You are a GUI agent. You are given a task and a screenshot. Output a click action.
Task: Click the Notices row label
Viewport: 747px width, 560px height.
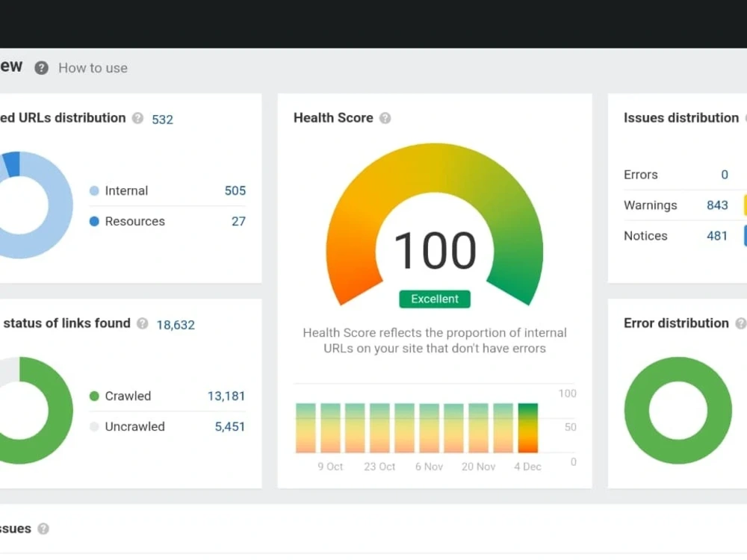(645, 236)
